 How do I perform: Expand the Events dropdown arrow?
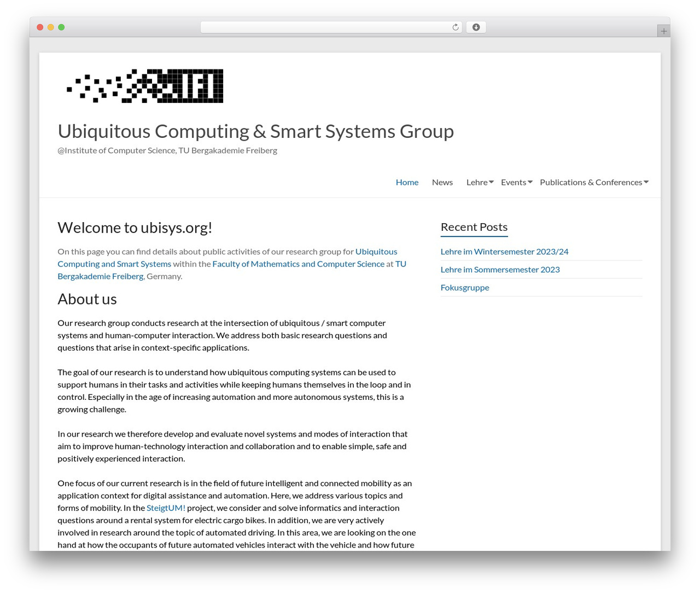tap(530, 182)
